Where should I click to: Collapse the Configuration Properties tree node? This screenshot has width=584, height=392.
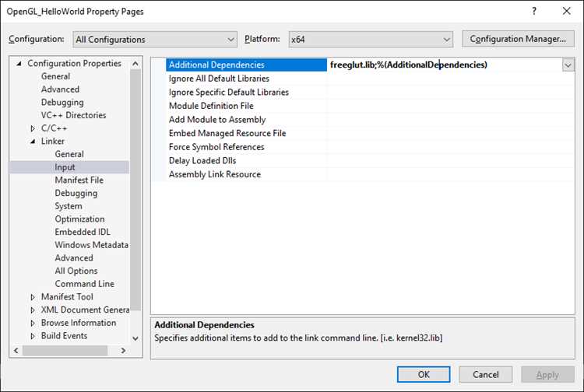click(x=19, y=64)
